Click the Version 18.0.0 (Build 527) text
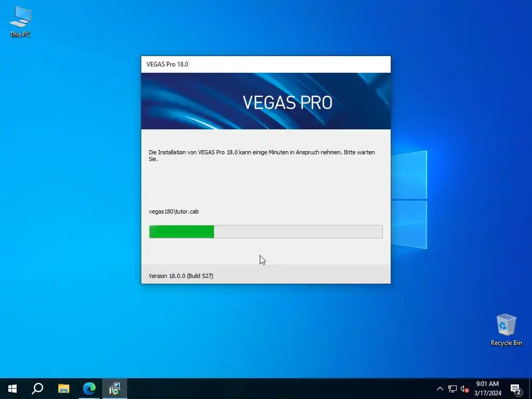The width and height of the screenshot is (532, 399). tap(181, 276)
